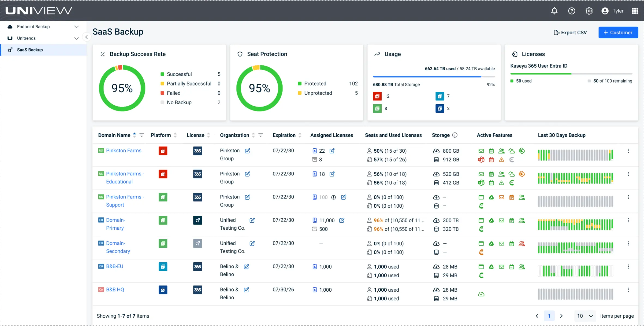Image resolution: width=644 pixels, height=326 pixels.
Task: Edit assigned licenses count 22
Action: (332, 151)
